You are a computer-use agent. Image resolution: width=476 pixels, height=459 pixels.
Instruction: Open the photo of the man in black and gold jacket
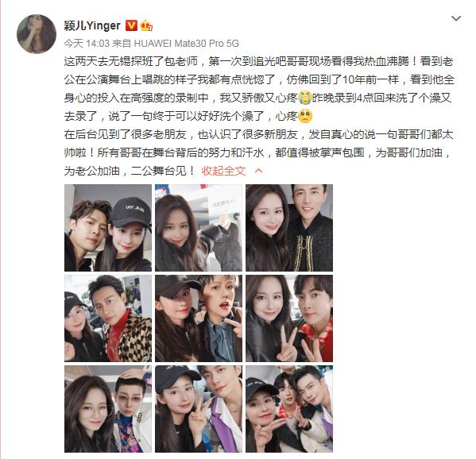coord(289,228)
